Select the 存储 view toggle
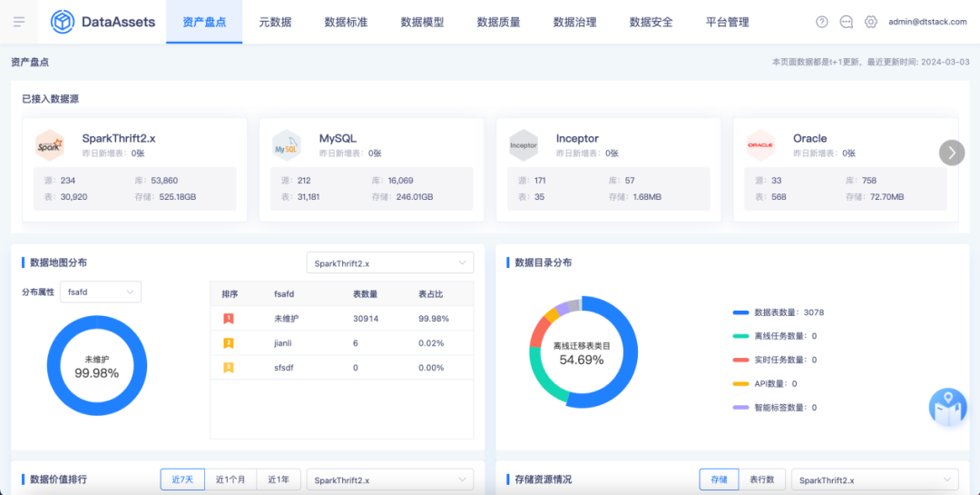The width and height of the screenshot is (980, 495). click(x=720, y=480)
